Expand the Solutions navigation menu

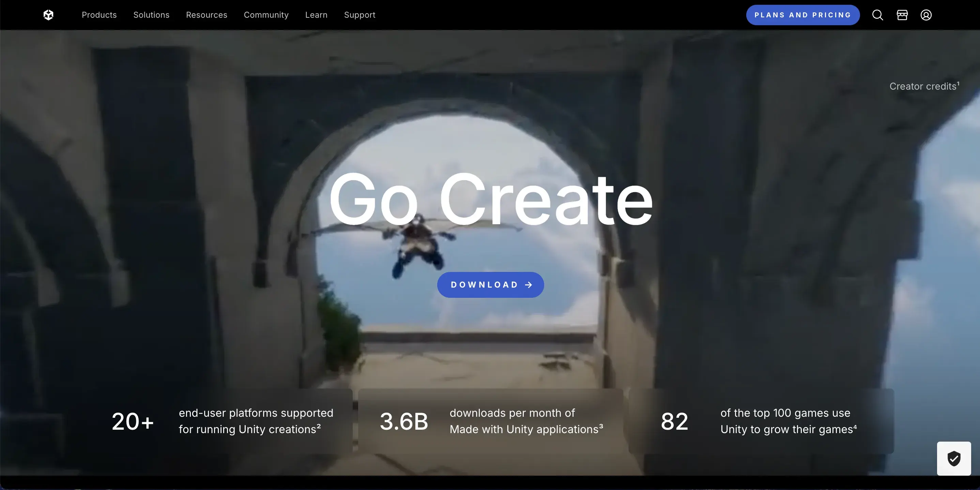click(x=151, y=15)
